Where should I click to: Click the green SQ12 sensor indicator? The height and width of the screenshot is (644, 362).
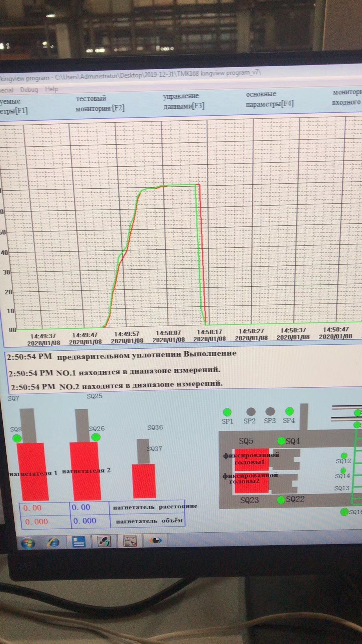[x=344, y=456]
